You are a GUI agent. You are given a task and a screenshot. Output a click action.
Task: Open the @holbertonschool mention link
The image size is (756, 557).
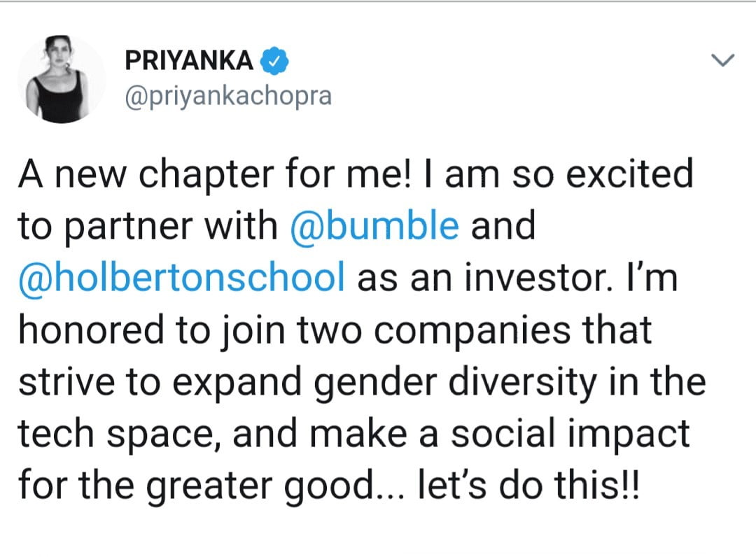[182, 278]
